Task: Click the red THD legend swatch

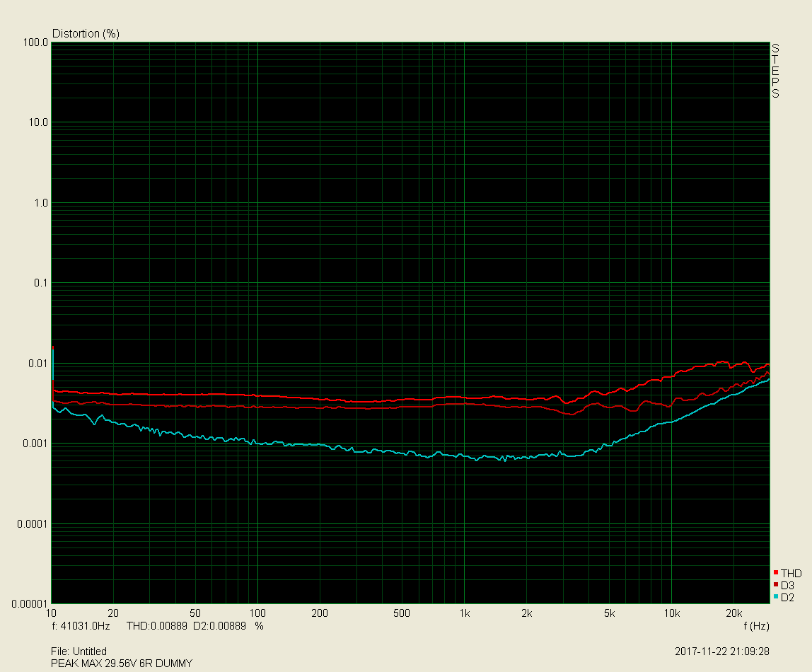Action: 776,572
